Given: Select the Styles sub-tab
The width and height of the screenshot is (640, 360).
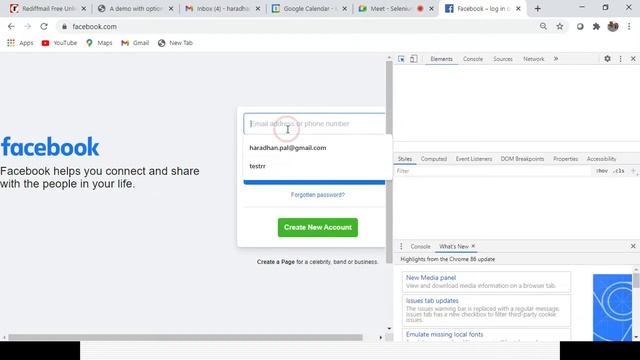Looking at the screenshot, I should pyautogui.click(x=405, y=159).
